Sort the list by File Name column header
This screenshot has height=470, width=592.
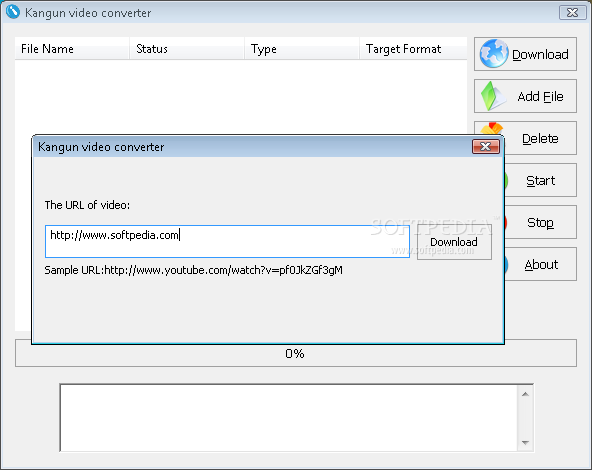[72, 49]
